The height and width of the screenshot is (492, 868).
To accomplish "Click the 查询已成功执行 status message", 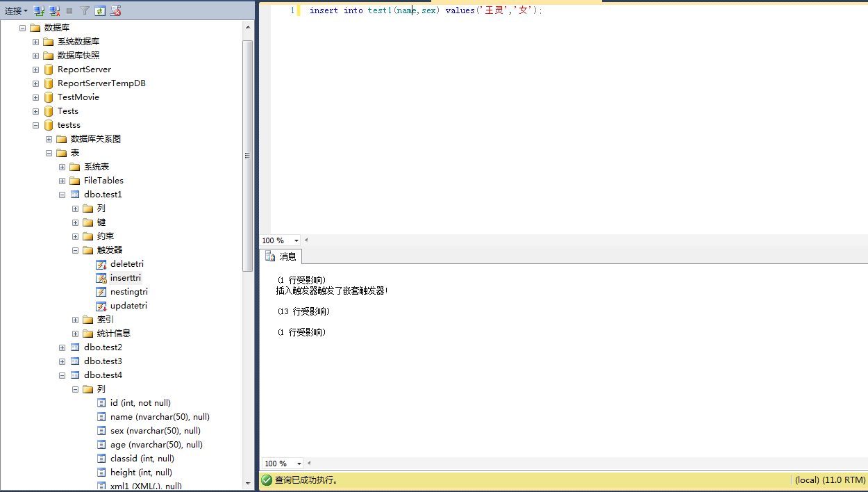I will 306,480.
